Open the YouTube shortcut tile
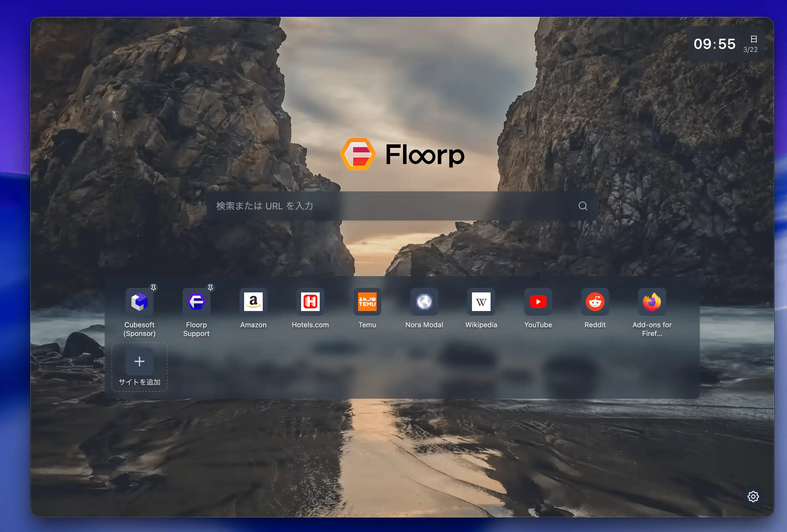The width and height of the screenshot is (787, 532). [538, 302]
